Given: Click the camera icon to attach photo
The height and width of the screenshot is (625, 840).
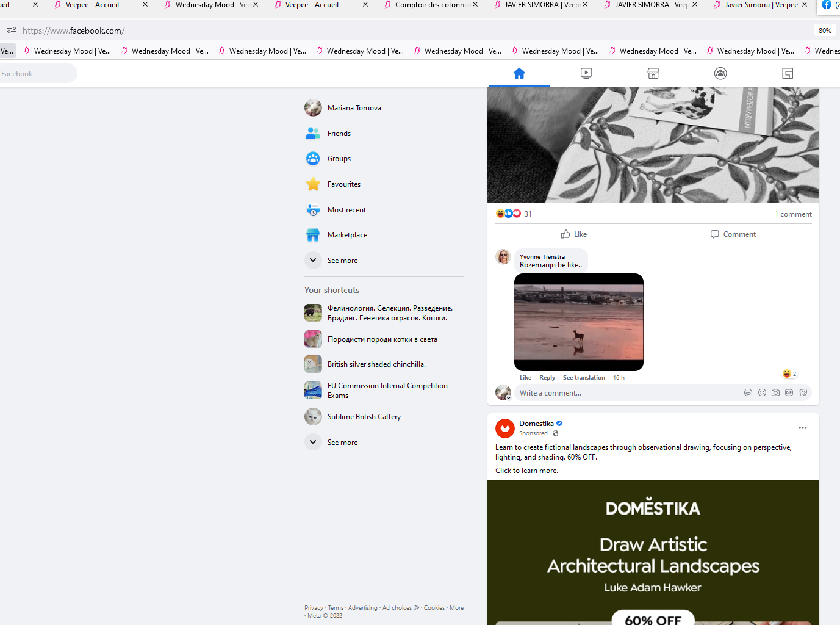Looking at the screenshot, I should coord(775,393).
